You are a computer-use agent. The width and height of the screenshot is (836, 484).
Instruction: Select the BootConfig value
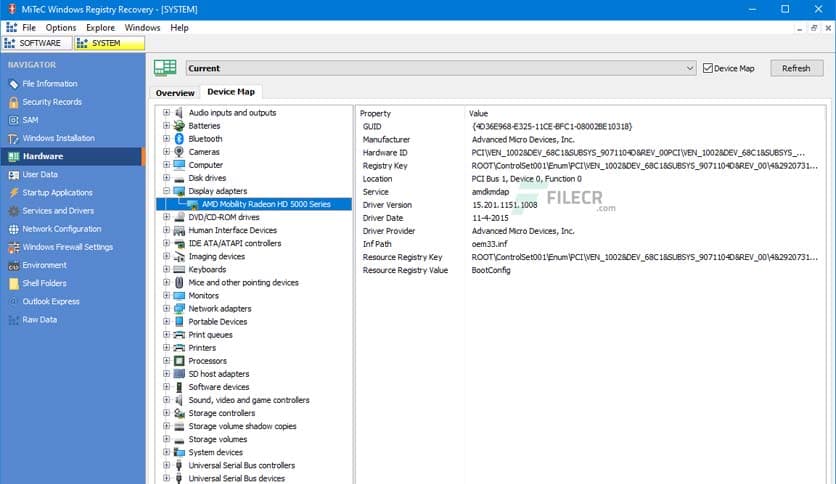coord(491,270)
